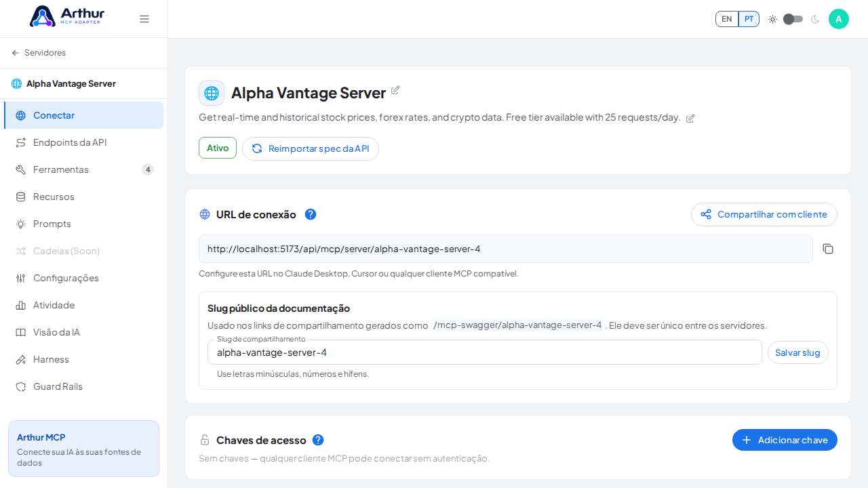This screenshot has height=488, width=868.
Task: Click the /mcp-swagger/alpha-vantage-server-4 path text
Action: pyautogui.click(x=517, y=325)
